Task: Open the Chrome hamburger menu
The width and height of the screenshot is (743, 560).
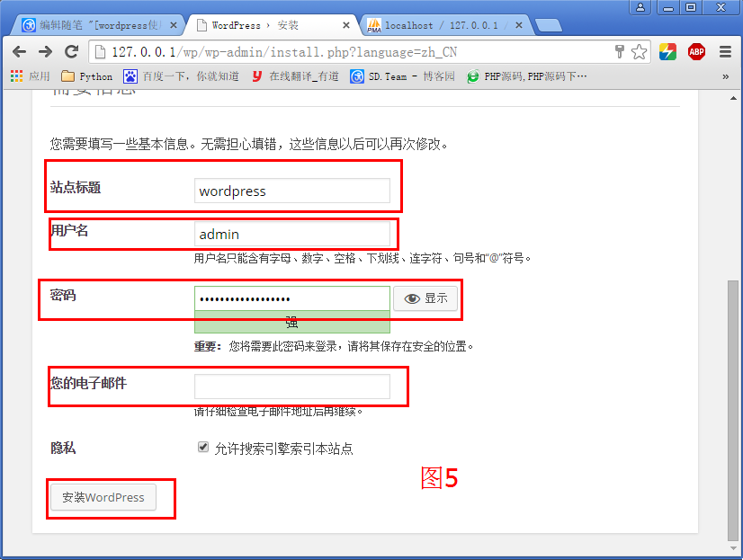Action: (725, 51)
